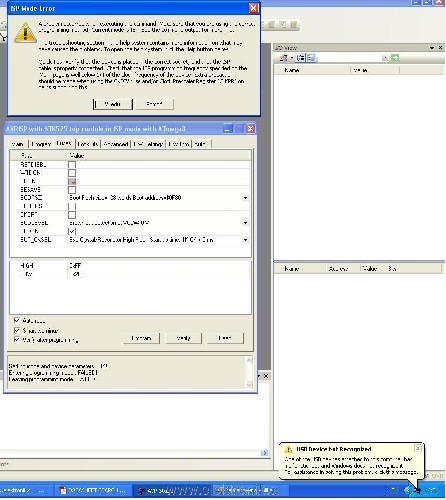This screenshot has width=446, height=500.
Task: Close the bottom output panel with its X
Action: pyautogui.click(x=266, y=376)
